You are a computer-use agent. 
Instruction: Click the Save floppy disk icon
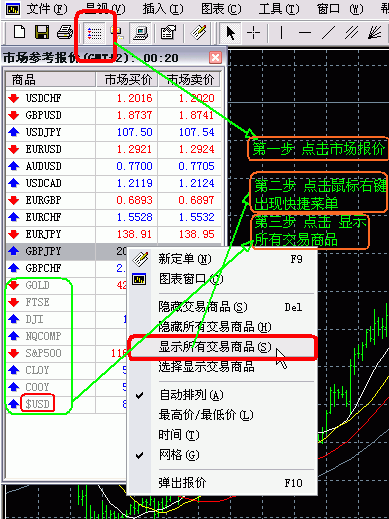pyautogui.click(x=42, y=32)
